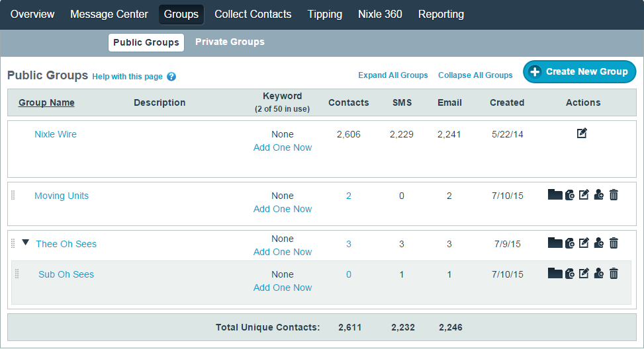
Task: Click the help question mark icon
Action: tap(171, 77)
